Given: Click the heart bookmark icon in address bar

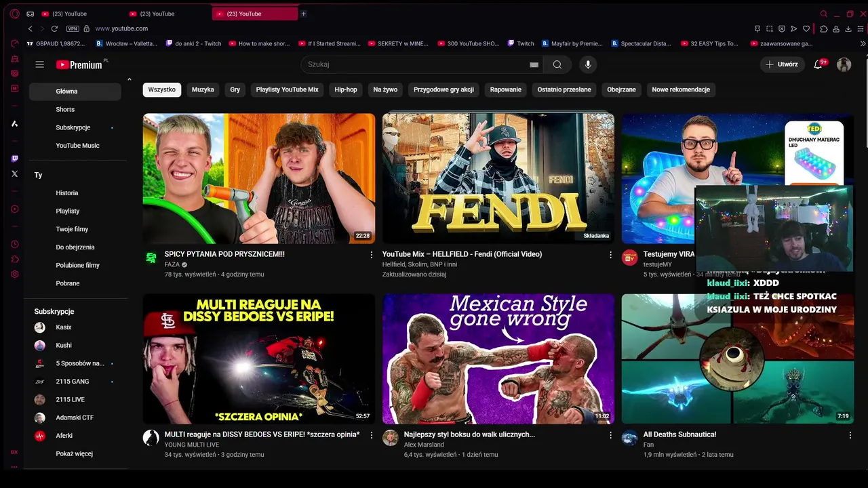Looking at the screenshot, I should coord(806,28).
